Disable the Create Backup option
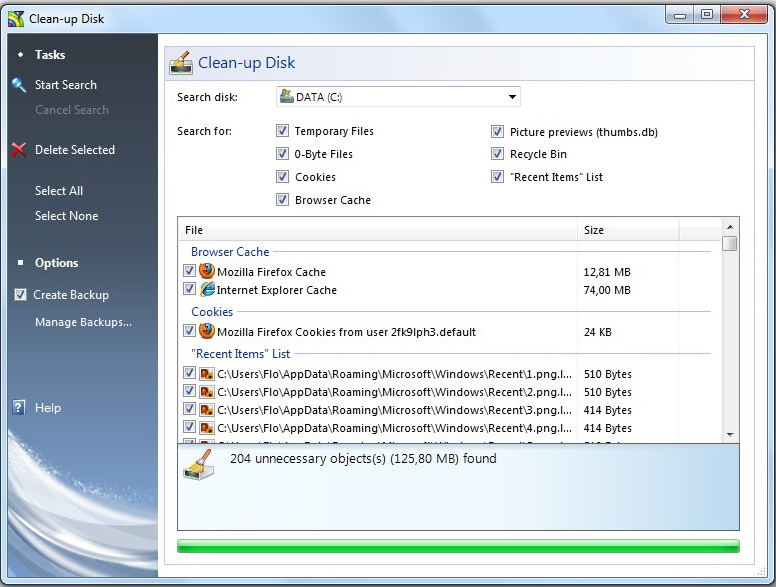The height and width of the screenshot is (587, 776). pyautogui.click(x=20, y=295)
